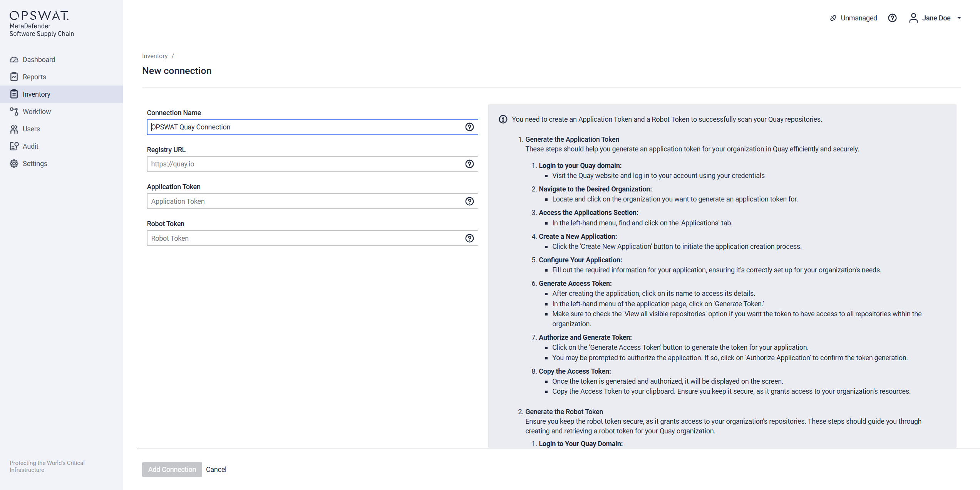The image size is (980, 490).
Task: Open help tooltip for Connection Name
Action: click(x=469, y=127)
